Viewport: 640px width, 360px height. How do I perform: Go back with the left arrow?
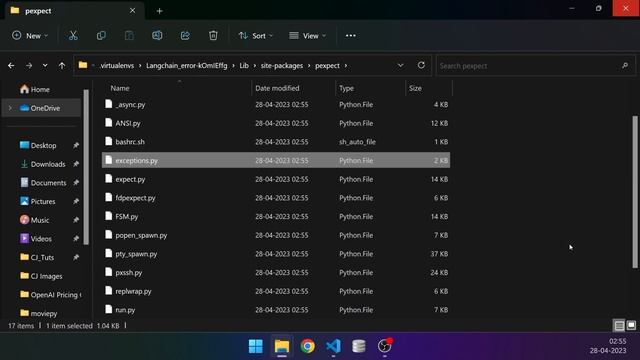(x=11, y=65)
